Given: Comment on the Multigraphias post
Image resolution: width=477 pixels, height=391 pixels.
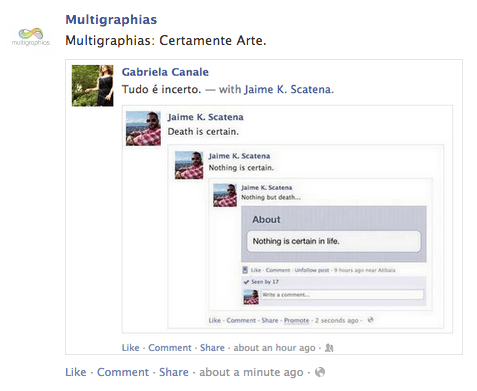Looking at the screenshot, I should [x=123, y=372].
